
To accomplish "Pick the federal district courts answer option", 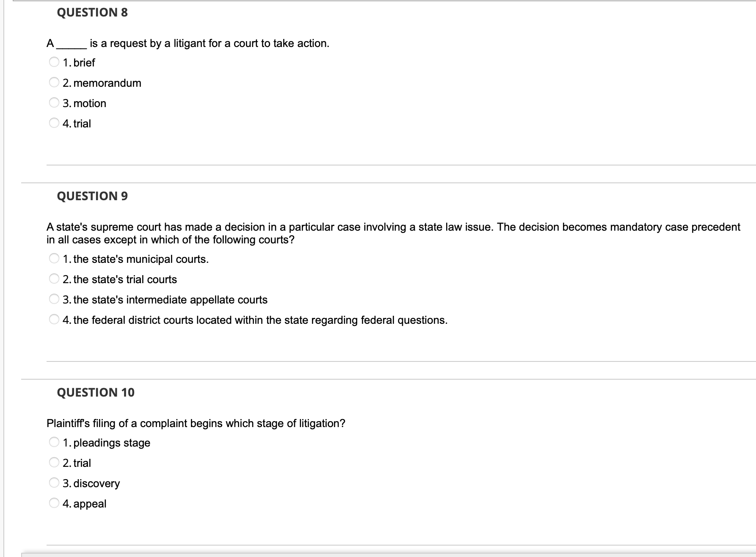I will click(x=53, y=320).
